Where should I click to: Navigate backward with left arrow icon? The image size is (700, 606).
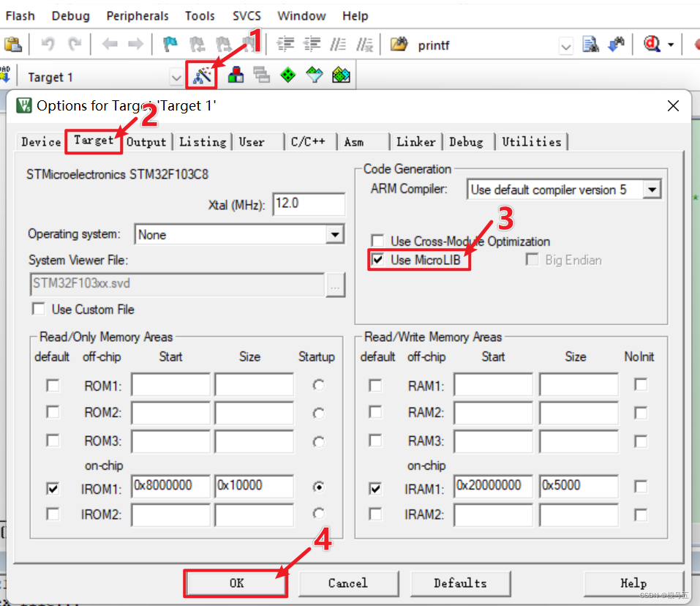110,44
